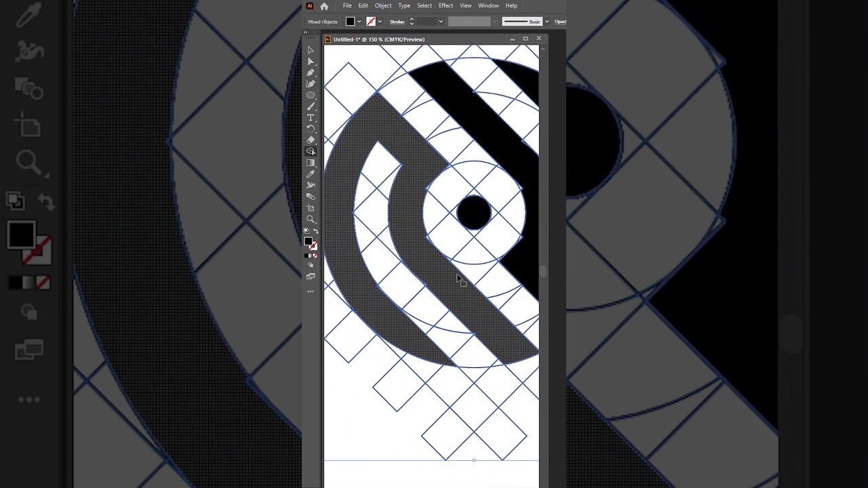Open the fill color dropdown arrow
This screenshot has height=488, width=868.
(x=359, y=22)
